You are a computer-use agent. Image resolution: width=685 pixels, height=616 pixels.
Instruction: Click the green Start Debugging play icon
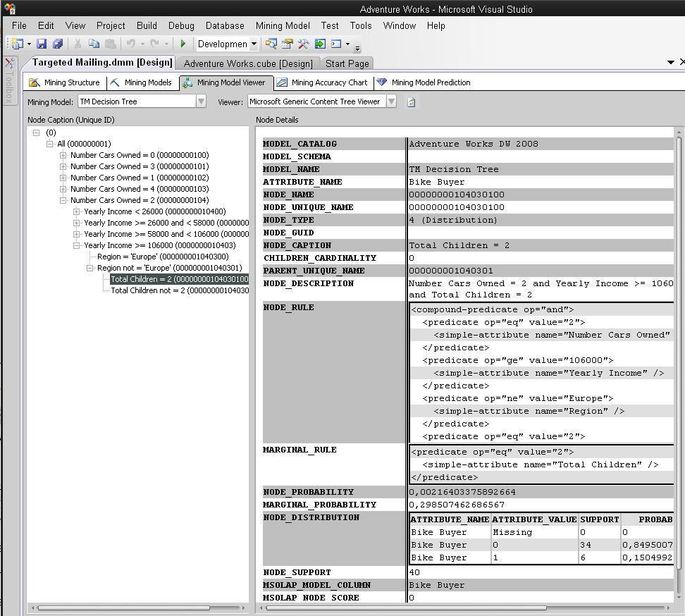tap(183, 44)
